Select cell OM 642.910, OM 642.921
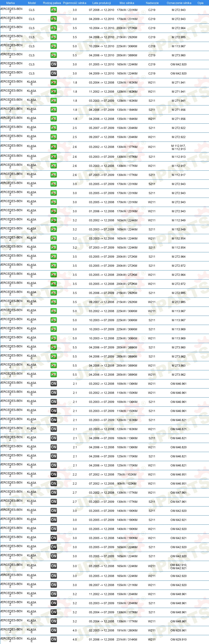The width and height of the screenshot is (209, 644). click(x=179, y=567)
